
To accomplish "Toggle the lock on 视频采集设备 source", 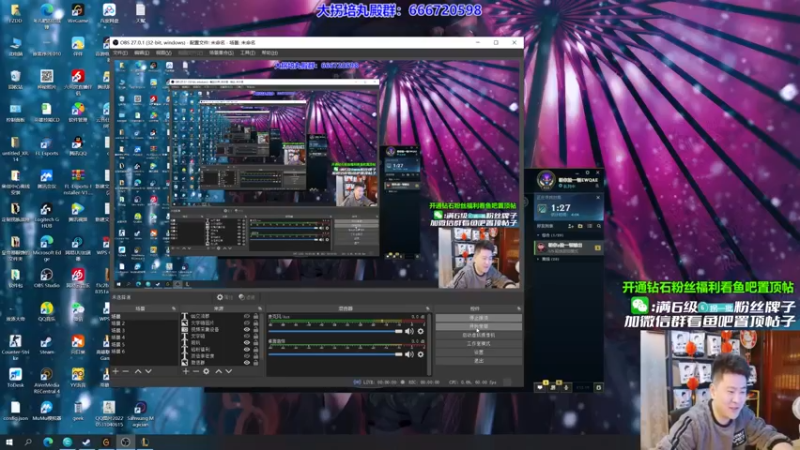I will (x=256, y=330).
